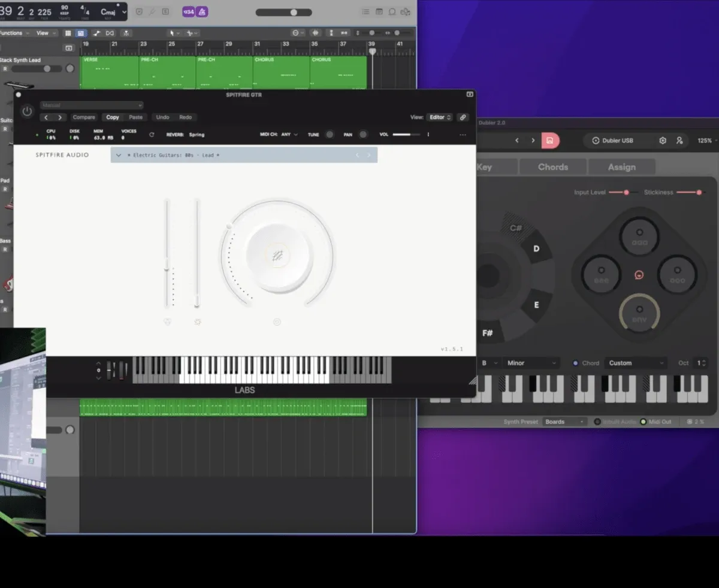Open the Functions menu in Logic
The height and width of the screenshot is (588, 719).
coord(13,33)
